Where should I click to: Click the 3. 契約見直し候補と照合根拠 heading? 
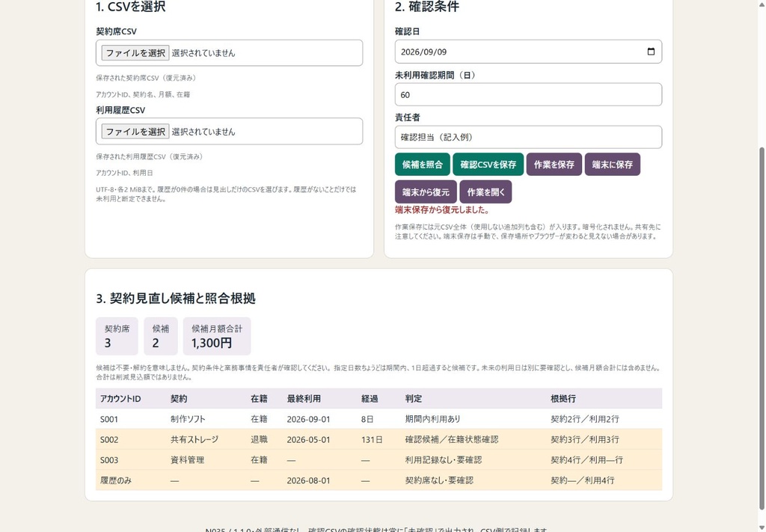pos(175,299)
